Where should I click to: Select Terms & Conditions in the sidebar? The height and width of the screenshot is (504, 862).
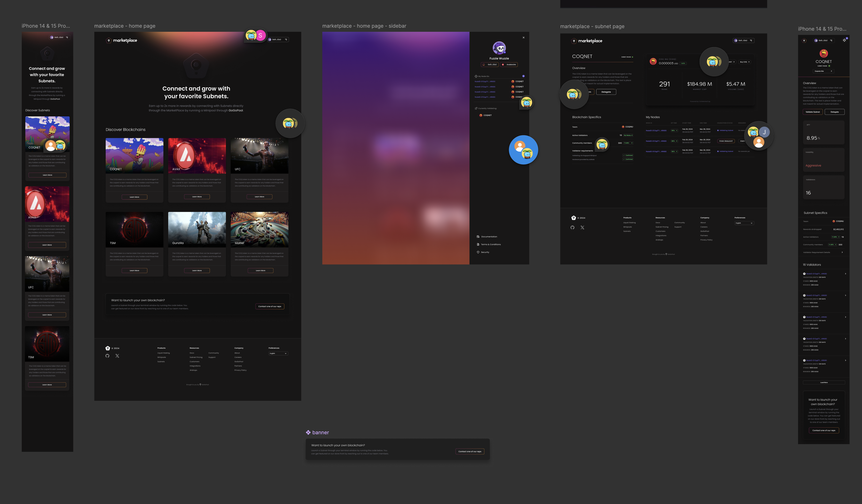tap(490, 244)
